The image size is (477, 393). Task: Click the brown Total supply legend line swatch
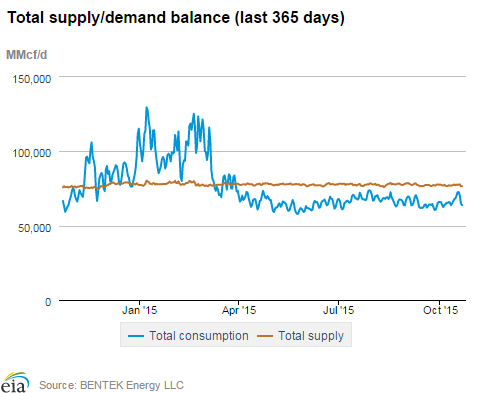[265, 336]
